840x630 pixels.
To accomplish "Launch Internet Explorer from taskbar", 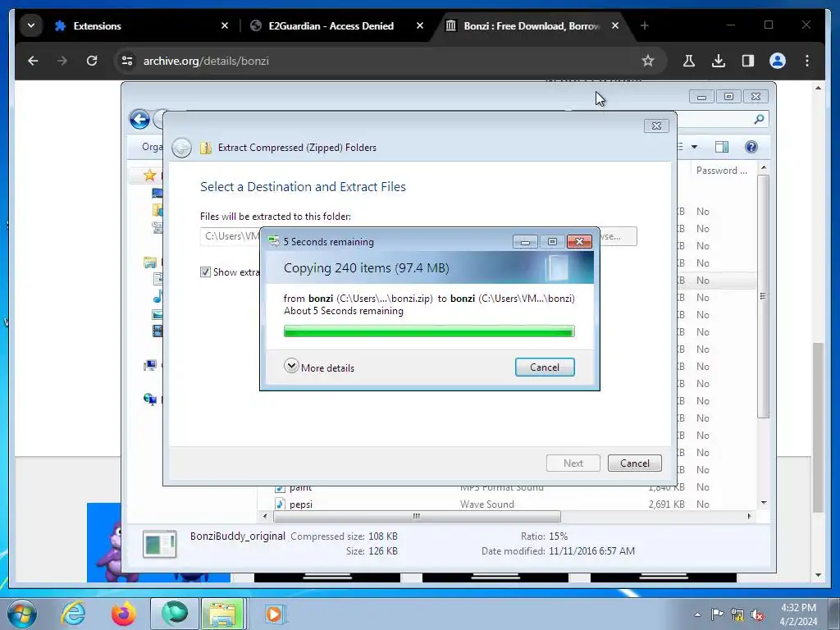I will click(73, 614).
